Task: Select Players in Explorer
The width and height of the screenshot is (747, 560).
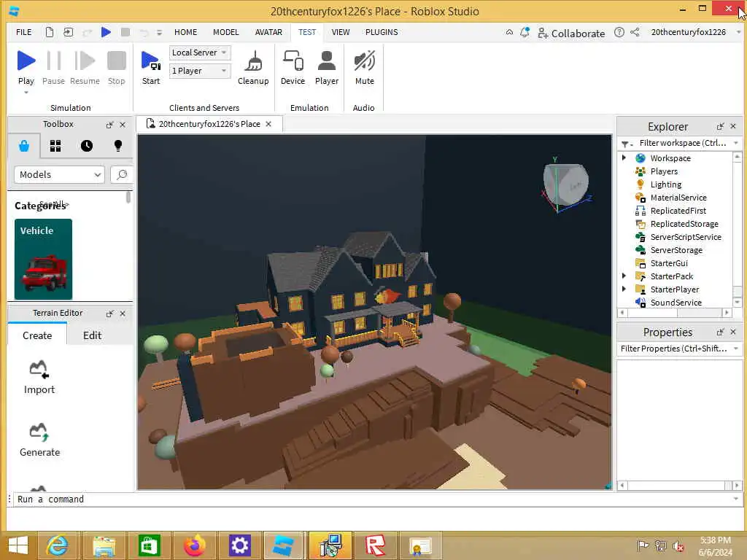Action: (x=664, y=171)
